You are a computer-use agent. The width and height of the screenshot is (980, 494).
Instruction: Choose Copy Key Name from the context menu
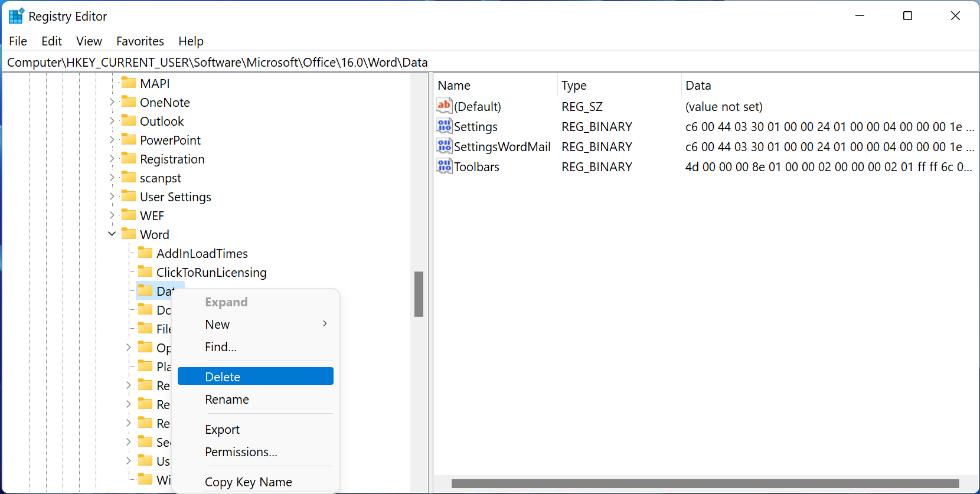pyautogui.click(x=256, y=482)
